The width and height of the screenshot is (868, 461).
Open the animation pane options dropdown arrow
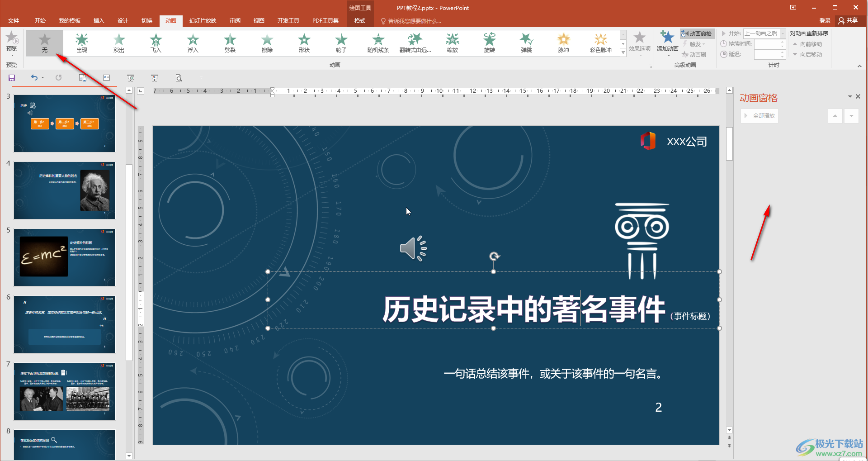tap(850, 96)
